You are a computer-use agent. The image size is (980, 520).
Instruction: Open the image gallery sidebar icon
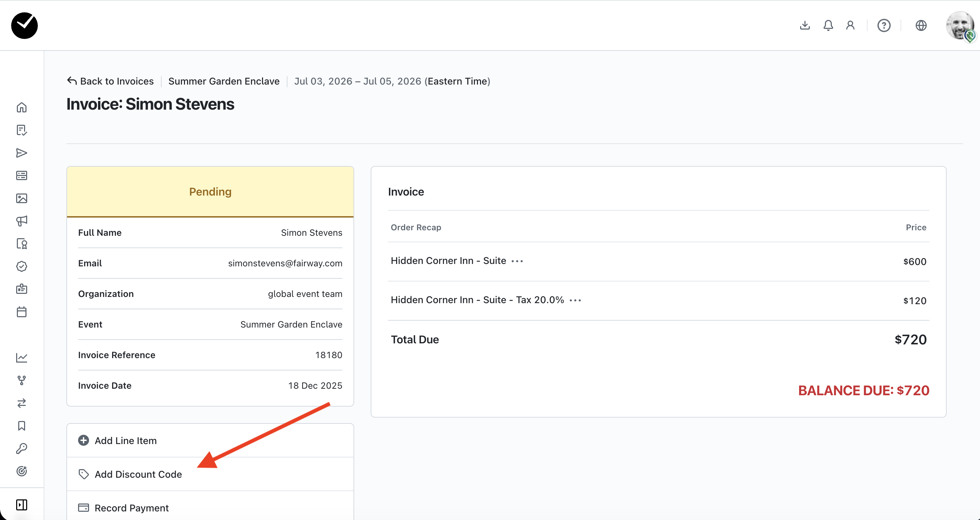(22, 198)
